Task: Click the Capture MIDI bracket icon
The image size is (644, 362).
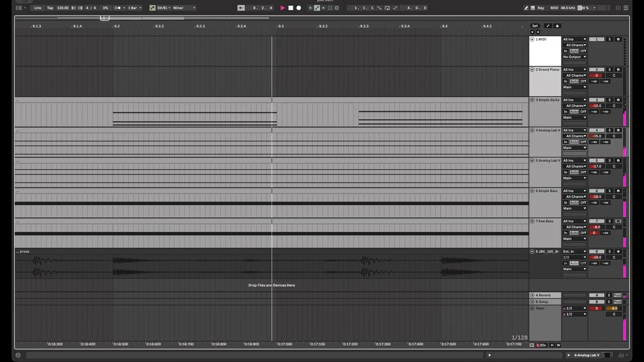Action: (x=330, y=8)
